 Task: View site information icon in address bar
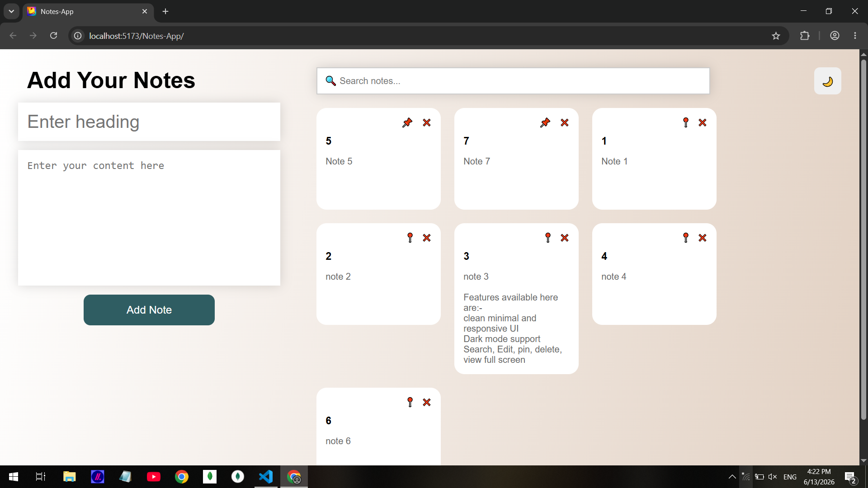pyautogui.click(x=78, y=36)
